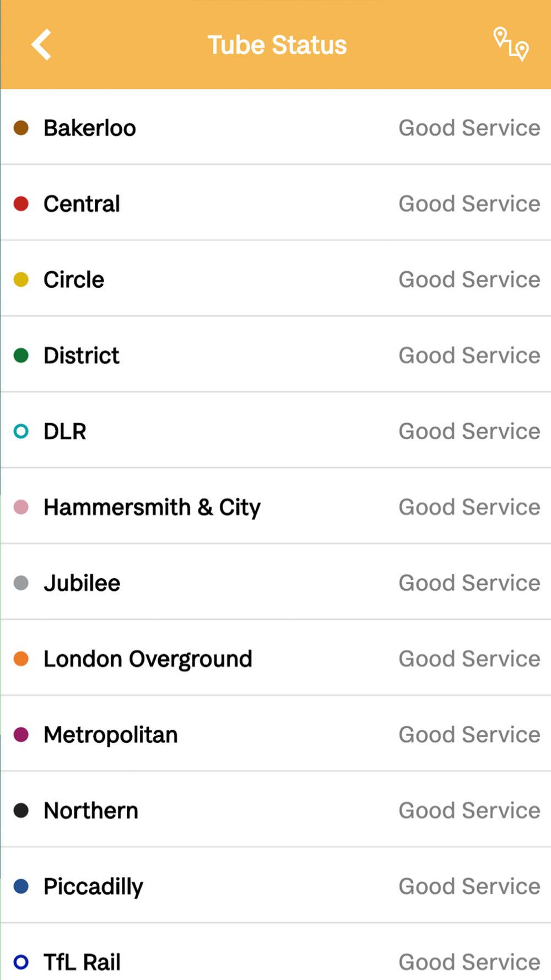Open Hammersmith & City line entry
551x980 pixels.
tap(275, 507)
